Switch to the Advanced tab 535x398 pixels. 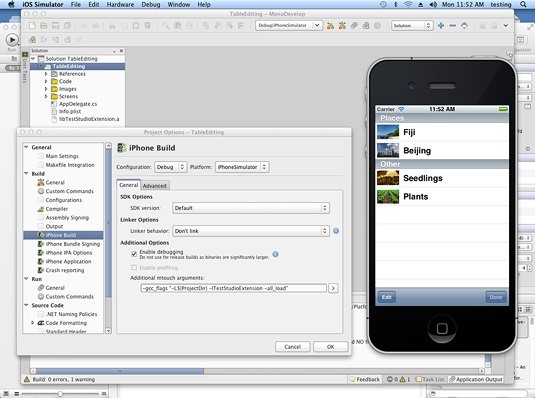pyautogui.click(x=155, y=186)
